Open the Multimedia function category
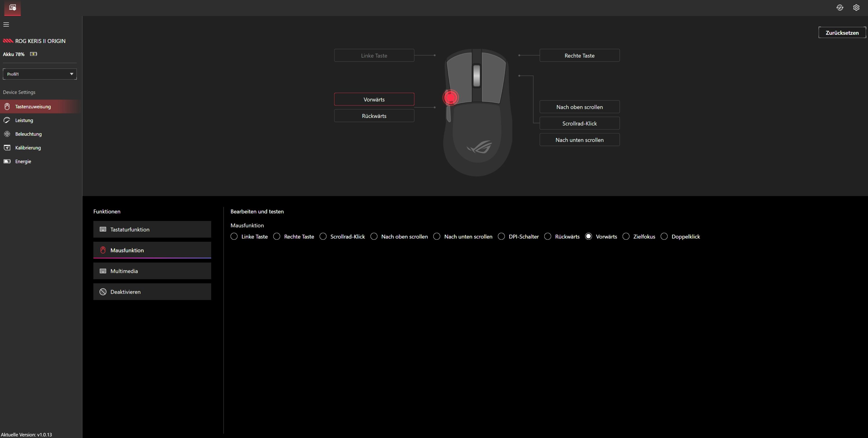Screen dimensions: 868x438 tap(152, 271)
